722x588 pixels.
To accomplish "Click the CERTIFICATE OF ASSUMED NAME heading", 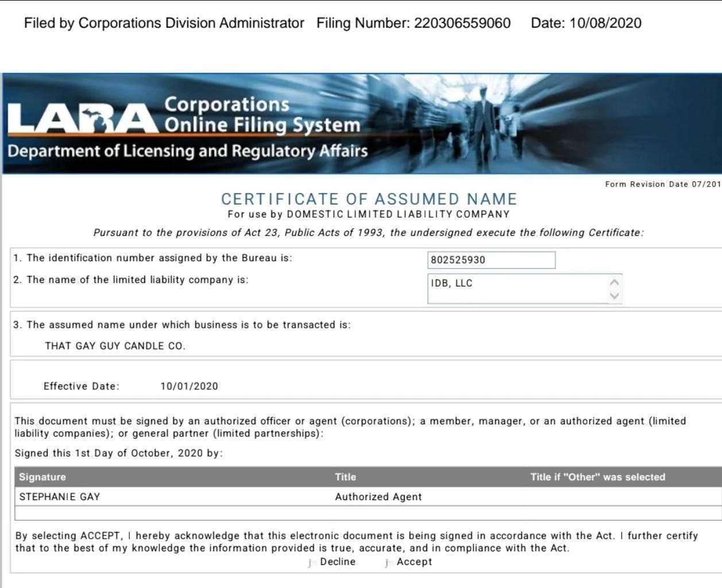I will 369,199.
